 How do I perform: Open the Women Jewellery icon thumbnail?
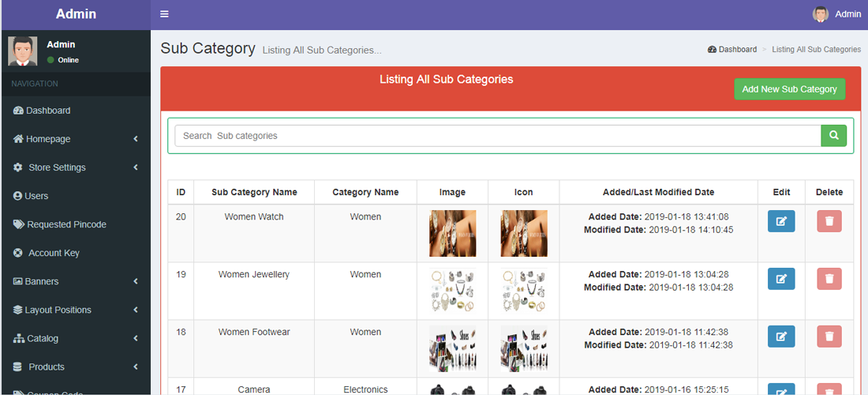point(524,291)
